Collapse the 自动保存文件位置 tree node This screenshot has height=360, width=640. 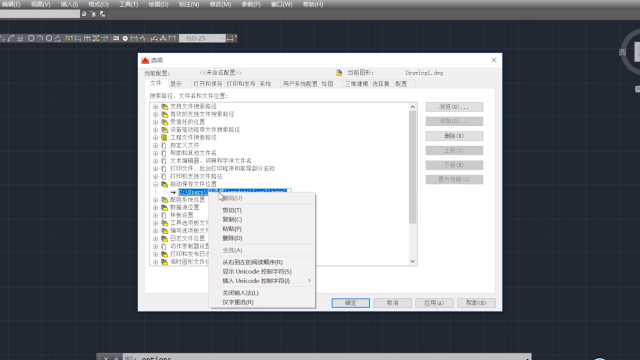(x=156, y=184)
